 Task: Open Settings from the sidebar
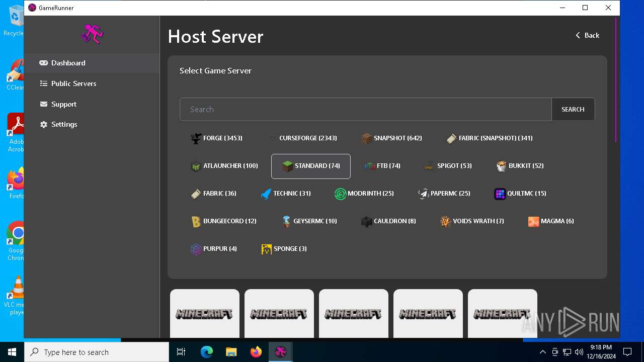click(x=92, y=124)
